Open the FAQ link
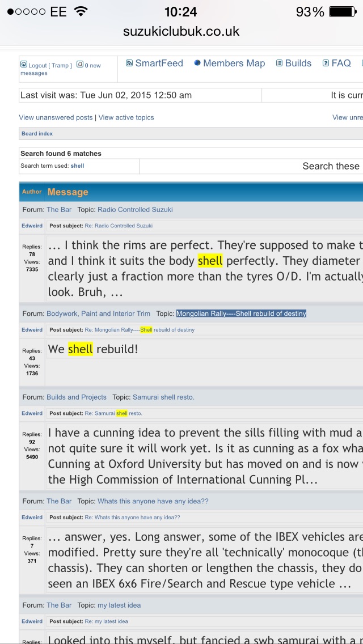Viewport: 363px width, 644px height. point(341,63)
